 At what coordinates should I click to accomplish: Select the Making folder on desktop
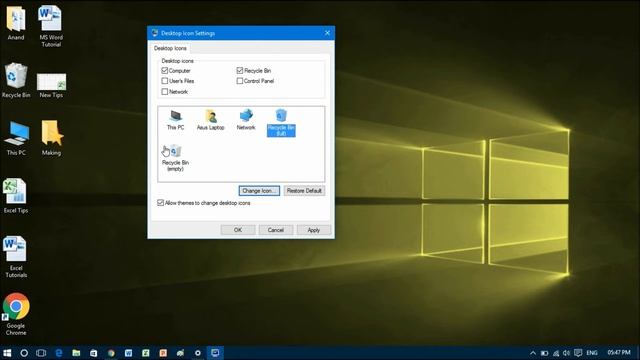(x=51, y=138)
